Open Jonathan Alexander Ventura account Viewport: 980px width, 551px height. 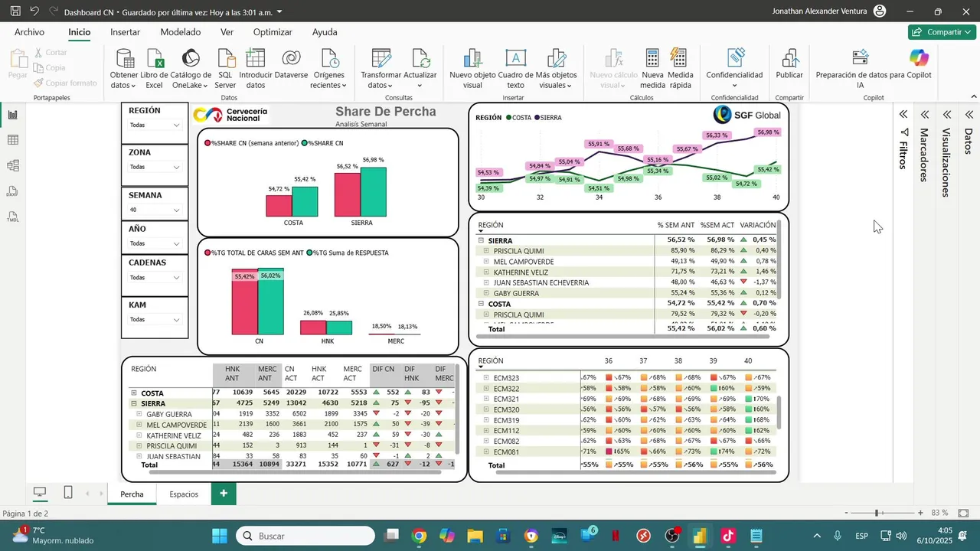pos(828,11)
